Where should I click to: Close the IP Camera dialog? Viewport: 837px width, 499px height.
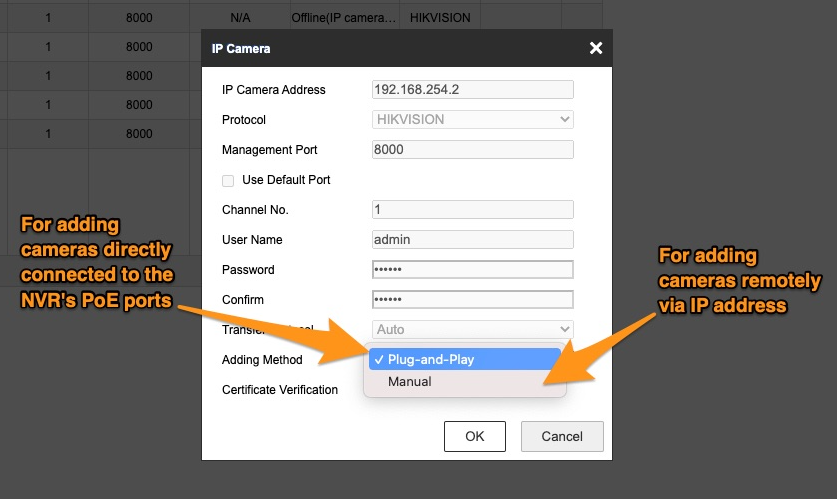point(595,48)
